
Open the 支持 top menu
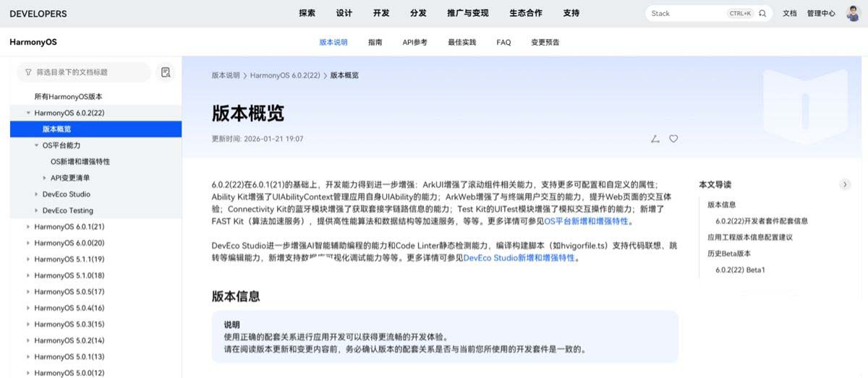(571, 13)
